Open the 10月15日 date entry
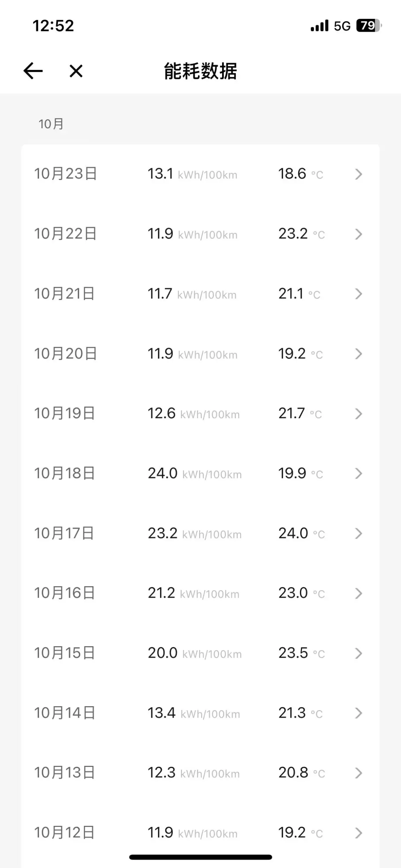 65,653
